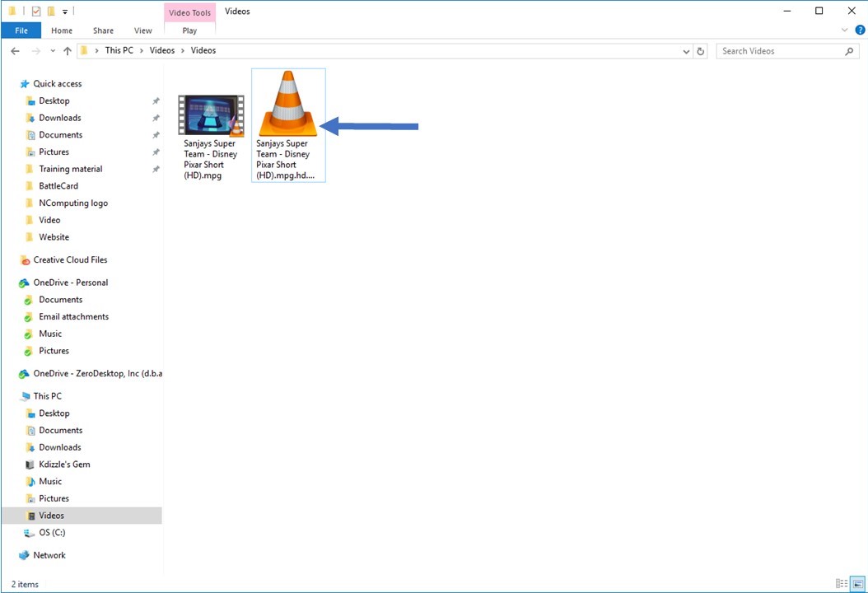Click the pin icon beside Desktop

click(x=156, y=100)
